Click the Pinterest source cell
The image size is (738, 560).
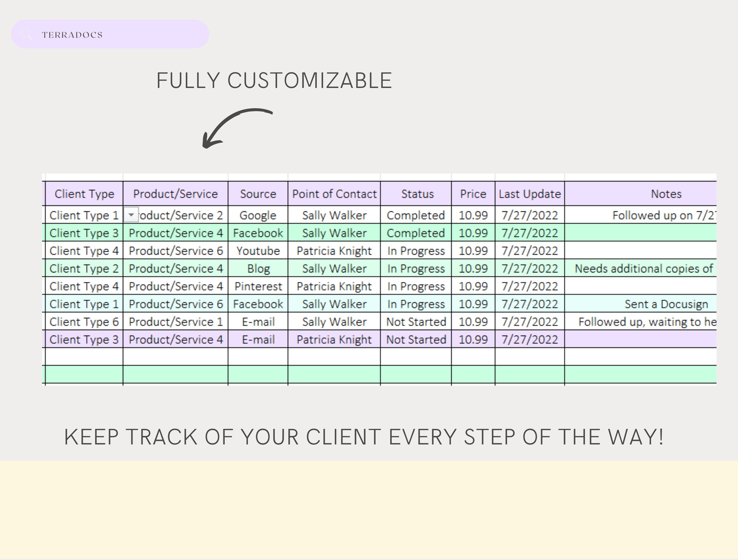click(x=258, y=286)
